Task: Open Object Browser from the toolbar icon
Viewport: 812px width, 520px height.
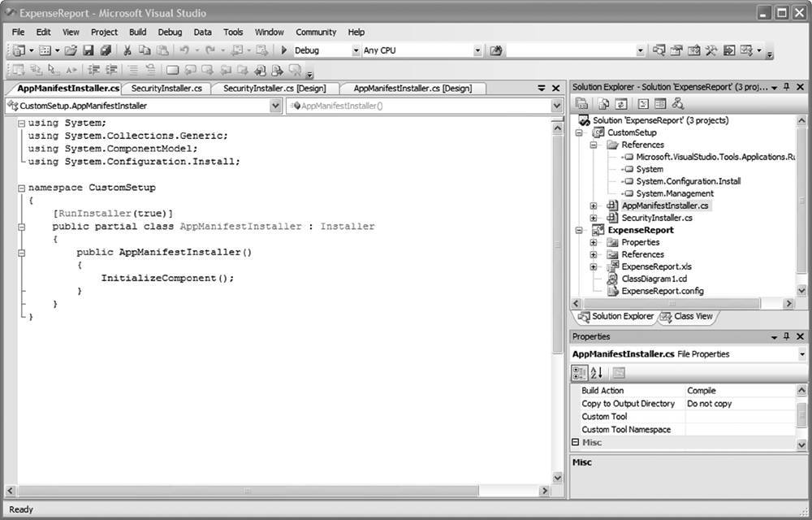Action: [x=694, y=50]
